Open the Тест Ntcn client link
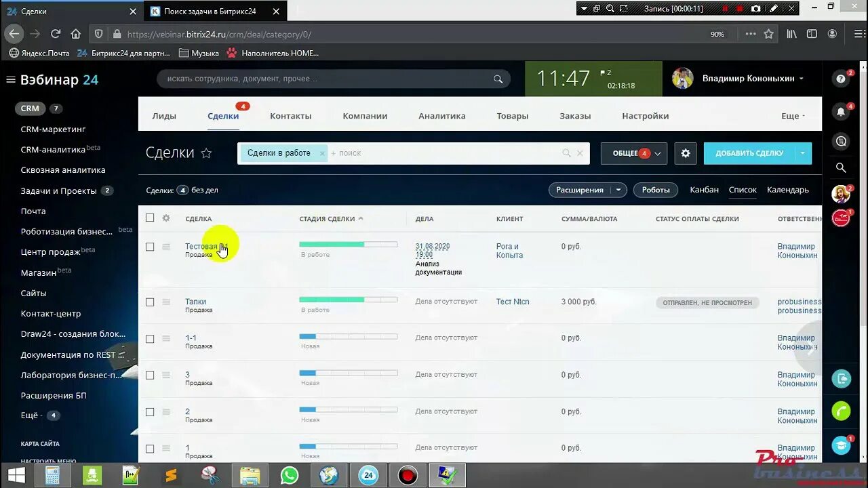 (x=513, y=302)
